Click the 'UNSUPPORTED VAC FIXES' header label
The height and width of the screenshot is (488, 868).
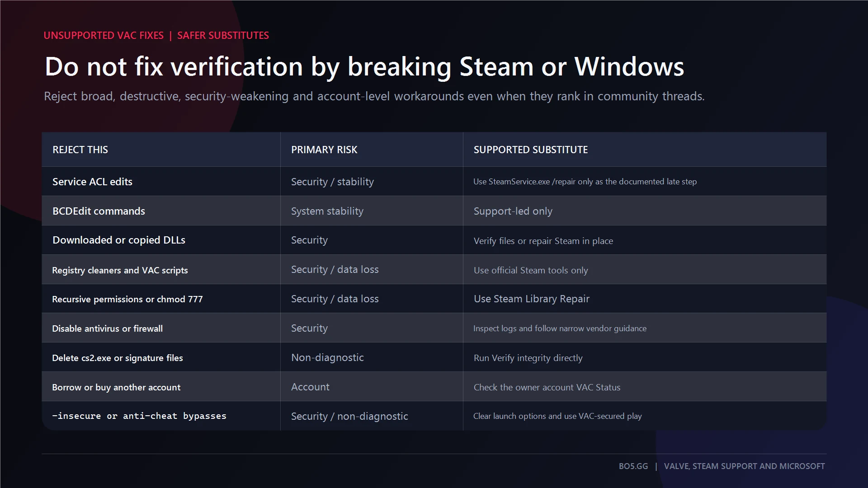pyautogui.click(x=104, y=35)
